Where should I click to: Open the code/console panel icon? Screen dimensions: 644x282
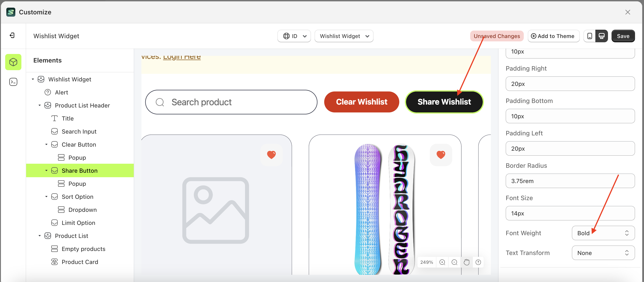(13, 82)
